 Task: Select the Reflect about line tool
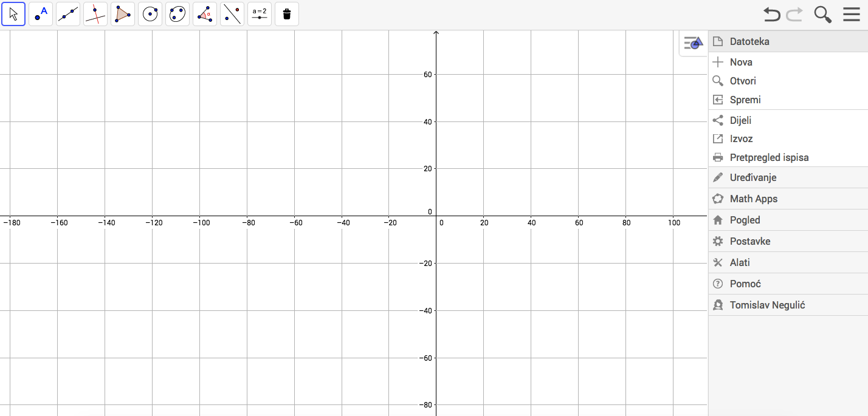(x=232, y=14)
